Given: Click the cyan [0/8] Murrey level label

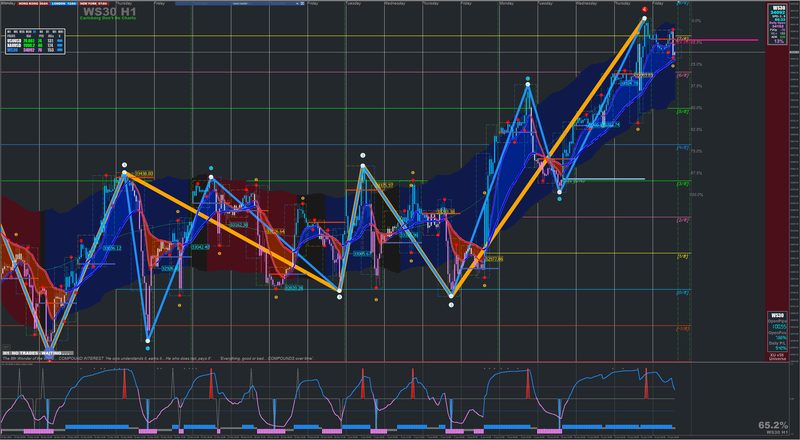Looking at the screenshot, I should click(683, 292).
